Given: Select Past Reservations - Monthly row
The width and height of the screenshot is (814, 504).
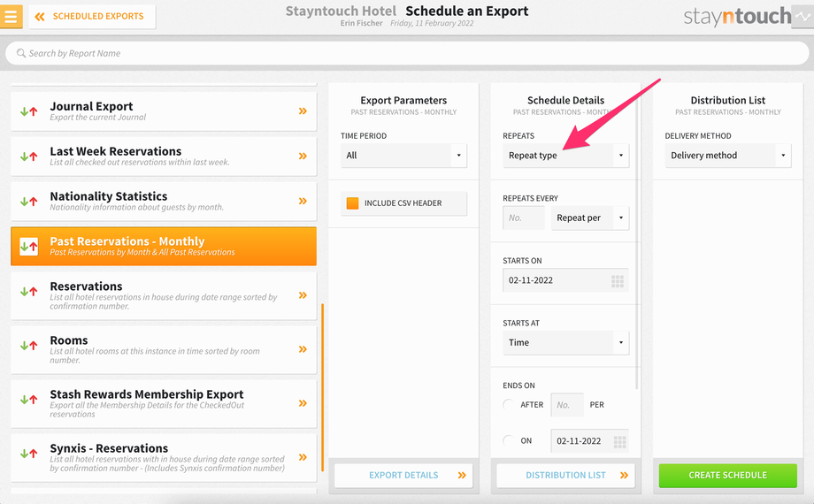Looking at the screenshot, I should point(164,246).
